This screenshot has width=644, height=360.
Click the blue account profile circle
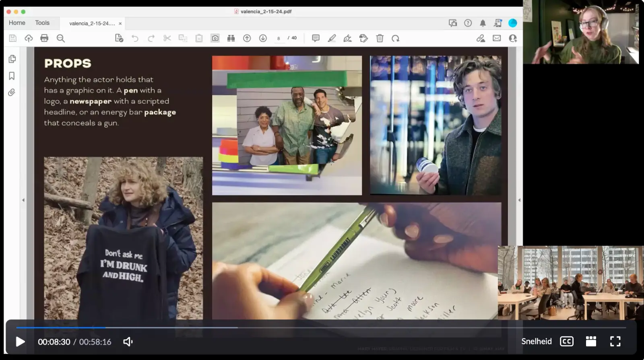click(513, 23)
